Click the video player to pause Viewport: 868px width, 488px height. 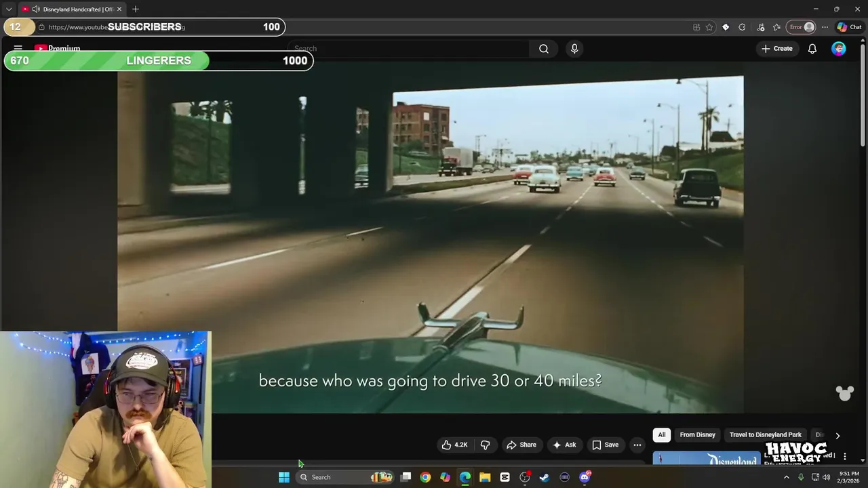(x=431, y=237)
